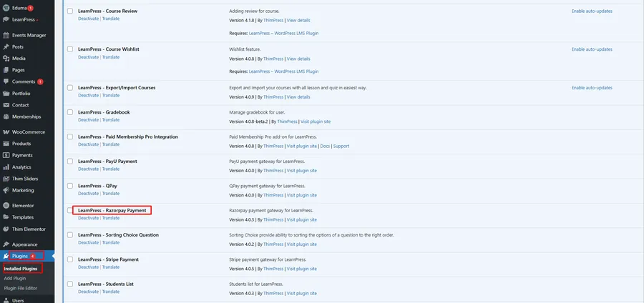Check the LearnPress Razorpay Payment checkbox
Screen dimensions: 644x303
tap(70, 210)
